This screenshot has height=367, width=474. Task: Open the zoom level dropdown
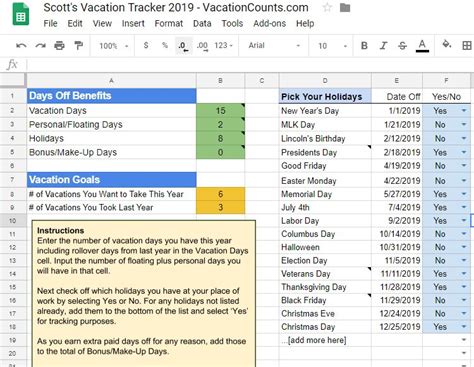coord(113,46)
